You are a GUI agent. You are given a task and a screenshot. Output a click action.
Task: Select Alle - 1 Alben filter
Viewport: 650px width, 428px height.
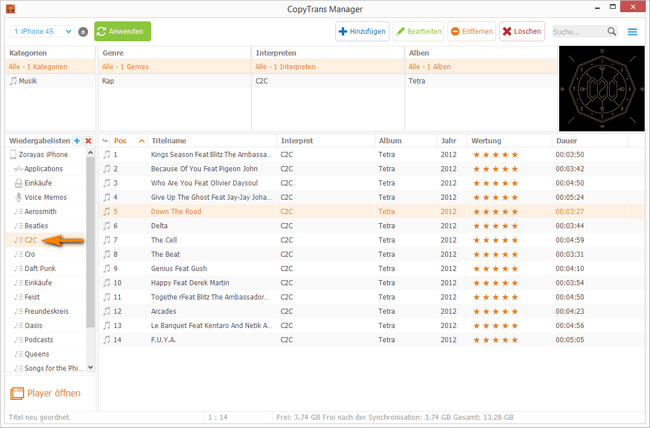[x=481, y=67]
